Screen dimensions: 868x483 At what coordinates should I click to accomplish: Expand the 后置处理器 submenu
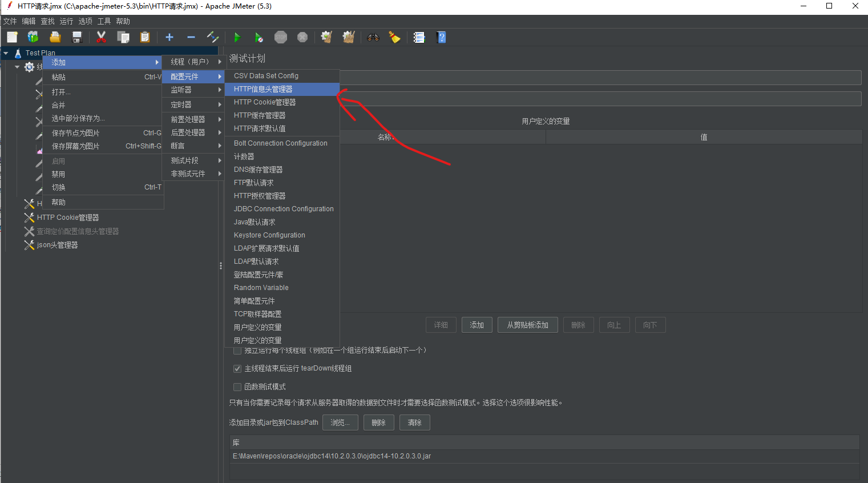click(x=193, y=132)
